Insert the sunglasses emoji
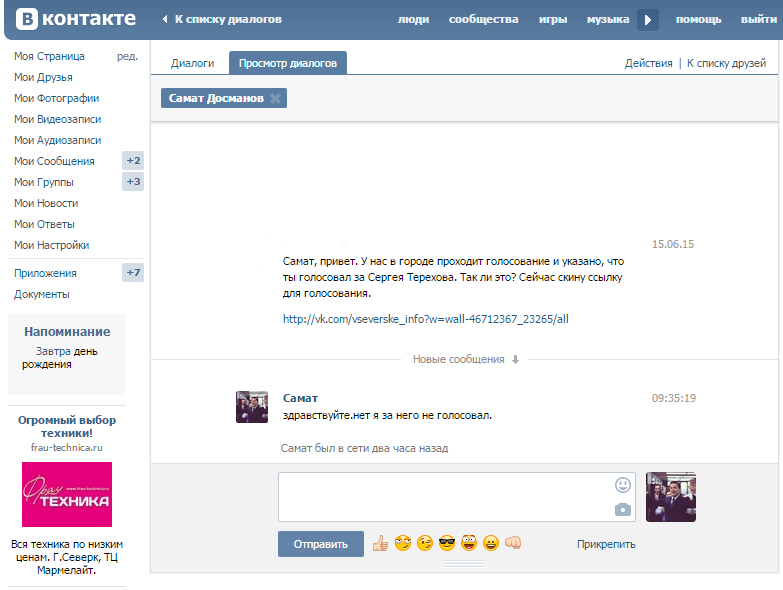 [447, 544]
